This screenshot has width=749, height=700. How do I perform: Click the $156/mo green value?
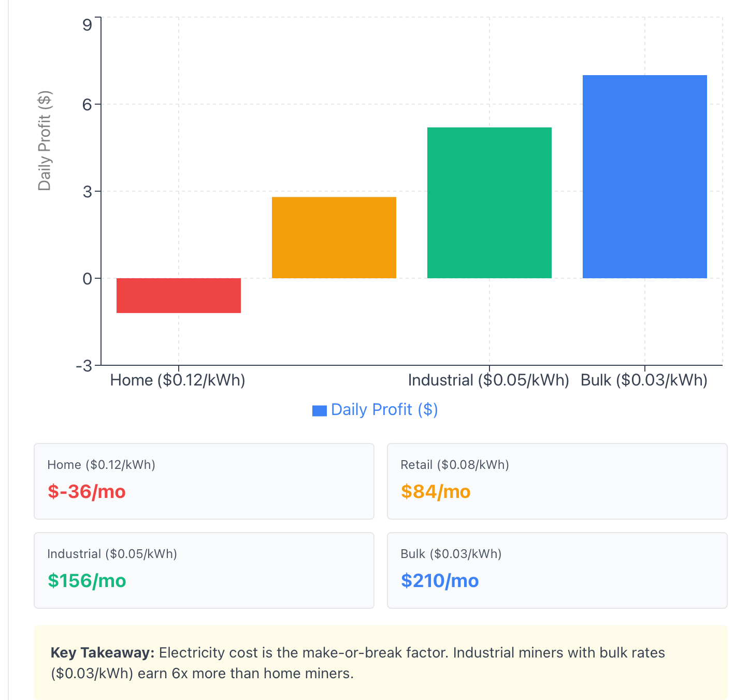coord(87,581)
